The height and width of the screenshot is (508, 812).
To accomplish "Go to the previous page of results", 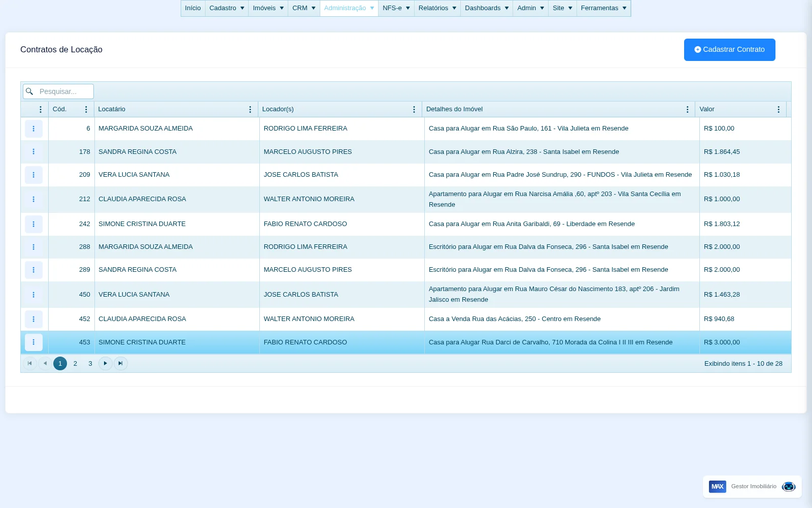I will [x=45, y=363].
